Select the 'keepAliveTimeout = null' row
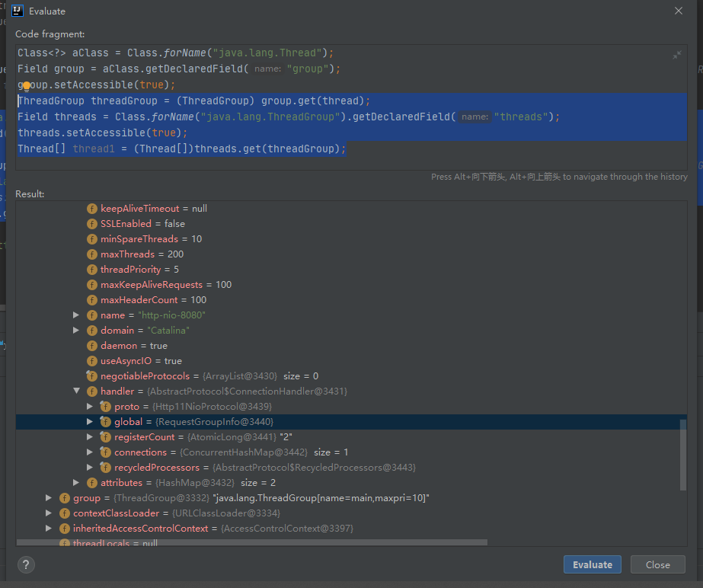The width and height of the screenshot is (703, 588). click(352, 209)
